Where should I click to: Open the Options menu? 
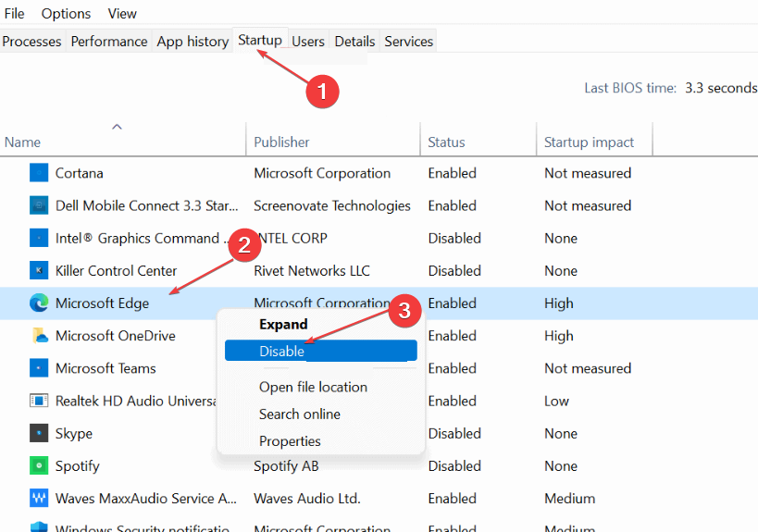pyautogui.click(x=66, y=13)
